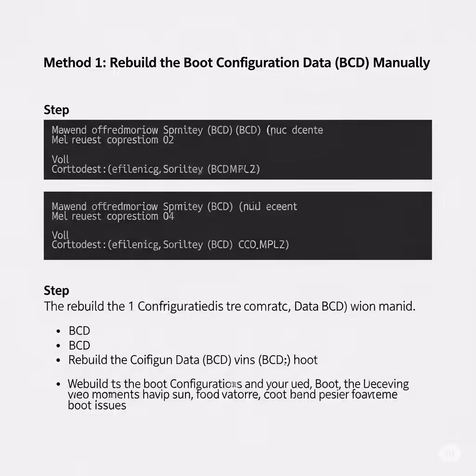Click the "Rebuild the Coifigun Data (BCD)" bullet
Image resolution: width=476 pixels, height=476 pixels.
[x=193, y=360]
